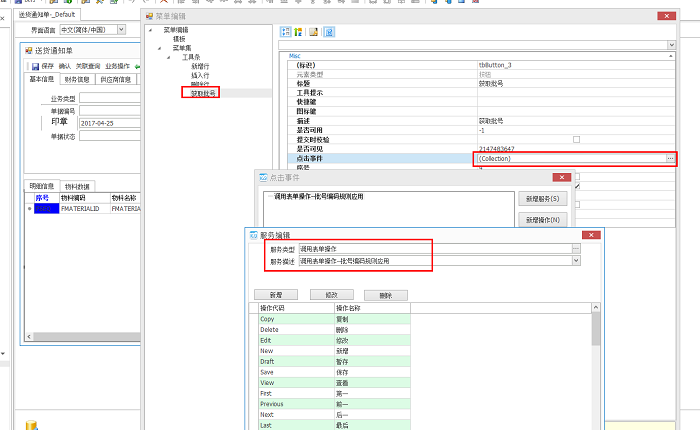Click the save icon next to 保存
Image resolution: width=700 pixels, height=430 pixels.
point(35,66)
